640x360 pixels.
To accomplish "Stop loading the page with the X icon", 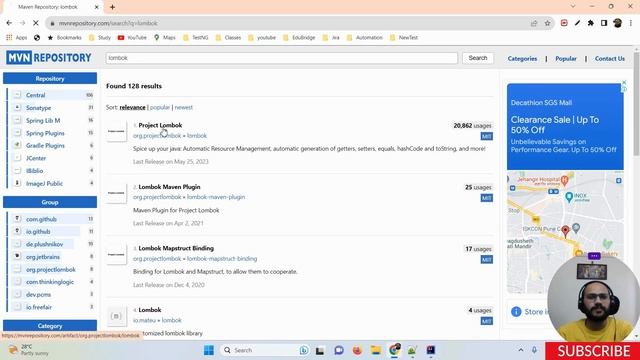I will pos(36,23).
